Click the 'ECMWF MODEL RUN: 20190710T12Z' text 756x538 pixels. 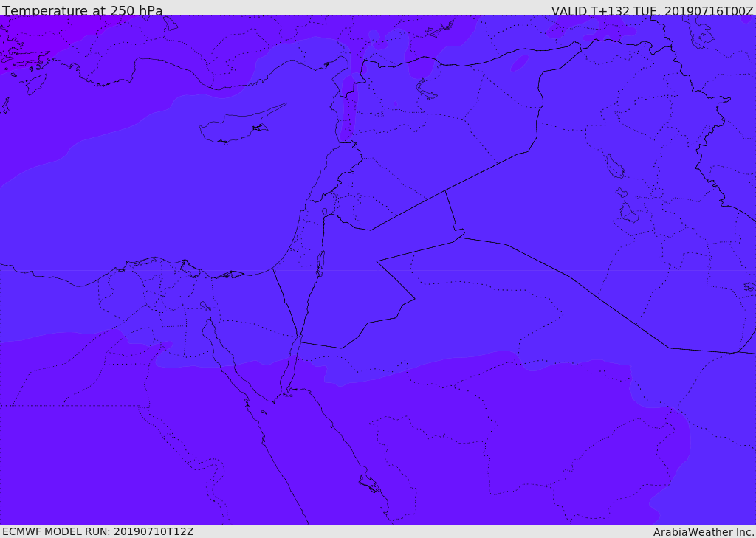98,531
